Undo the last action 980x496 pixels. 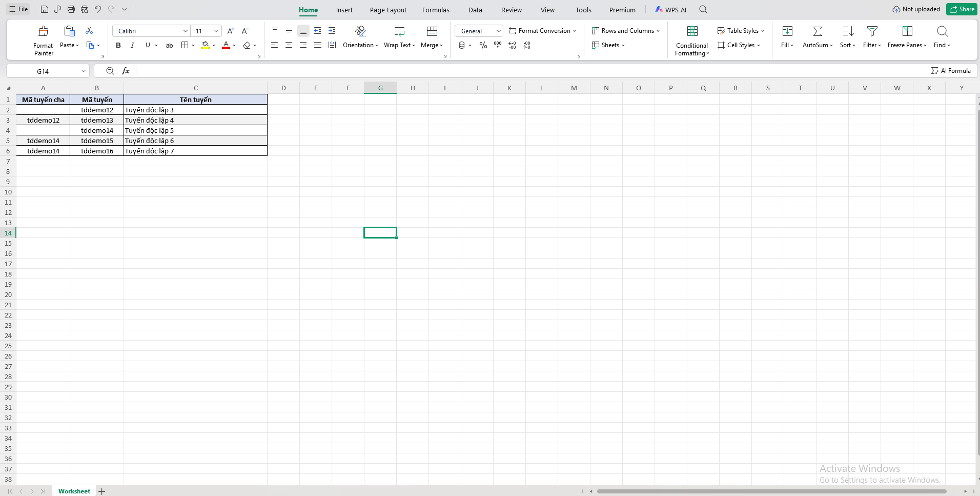(x=98, y=9)
